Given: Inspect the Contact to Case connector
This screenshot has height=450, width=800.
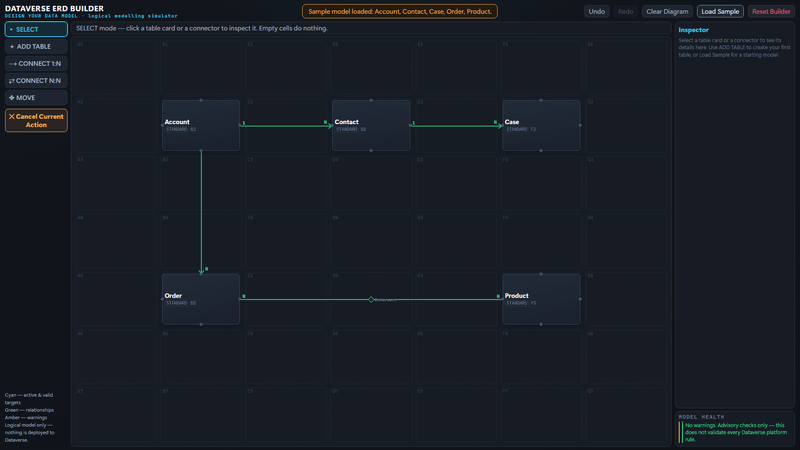Looking at the screenshot, I should 456,126.
